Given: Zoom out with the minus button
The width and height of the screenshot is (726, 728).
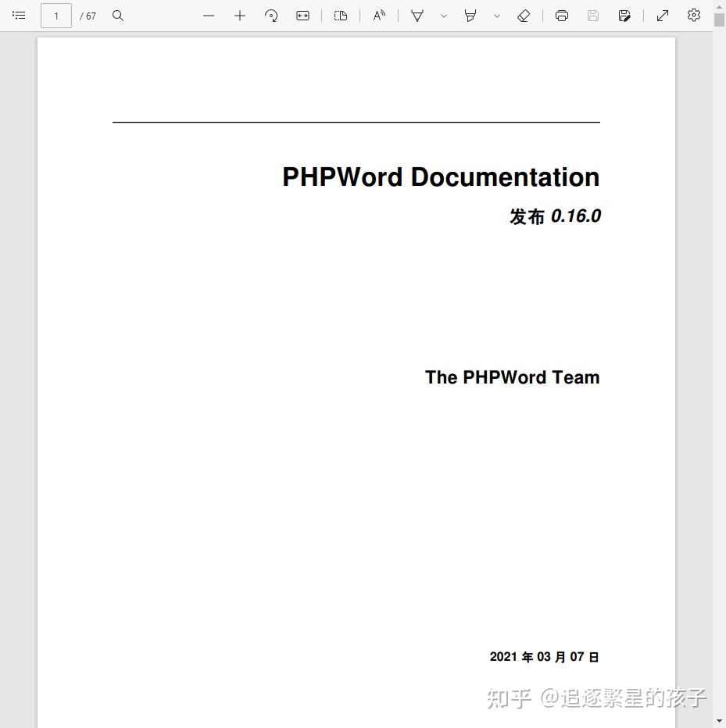Looking at the screenshot, I should click(x=209, y=16).
